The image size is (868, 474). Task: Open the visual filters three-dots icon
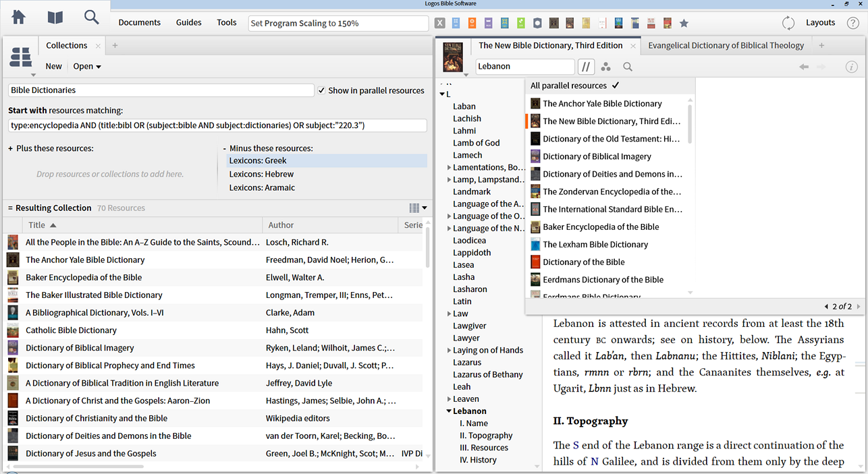(x=606, y=67)
